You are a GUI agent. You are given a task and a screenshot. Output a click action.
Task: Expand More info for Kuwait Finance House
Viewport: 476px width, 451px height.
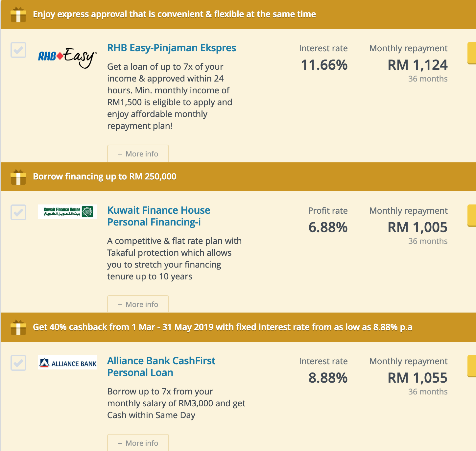click(138, 304)
